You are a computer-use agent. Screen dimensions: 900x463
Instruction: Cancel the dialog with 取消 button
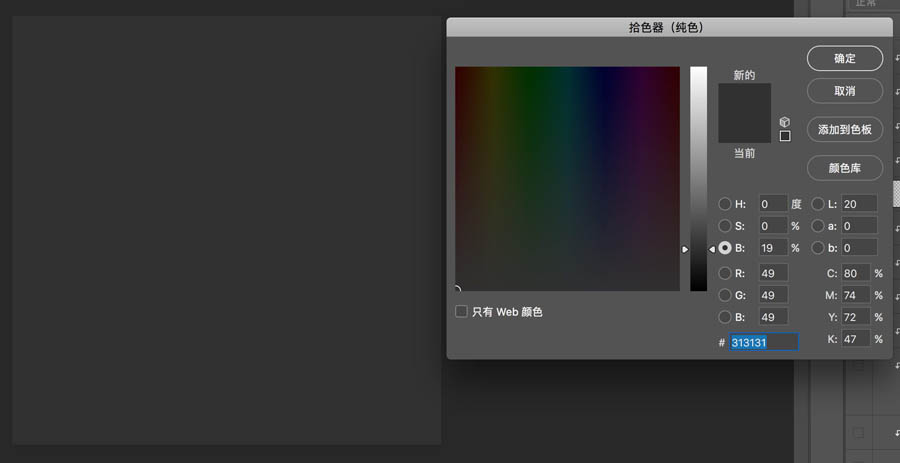(x=844, y=91)
